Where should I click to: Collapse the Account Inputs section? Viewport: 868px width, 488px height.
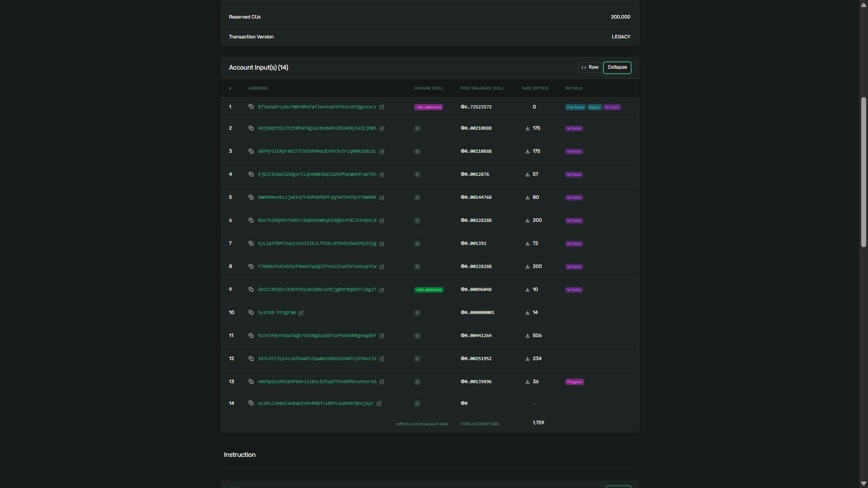617,67
